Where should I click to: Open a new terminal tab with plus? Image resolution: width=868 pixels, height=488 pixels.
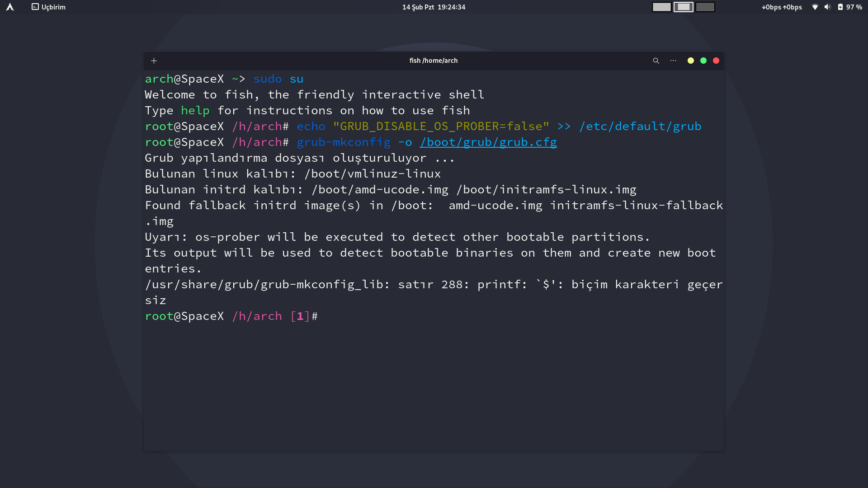pyautogui.click(x=154, y=61)
